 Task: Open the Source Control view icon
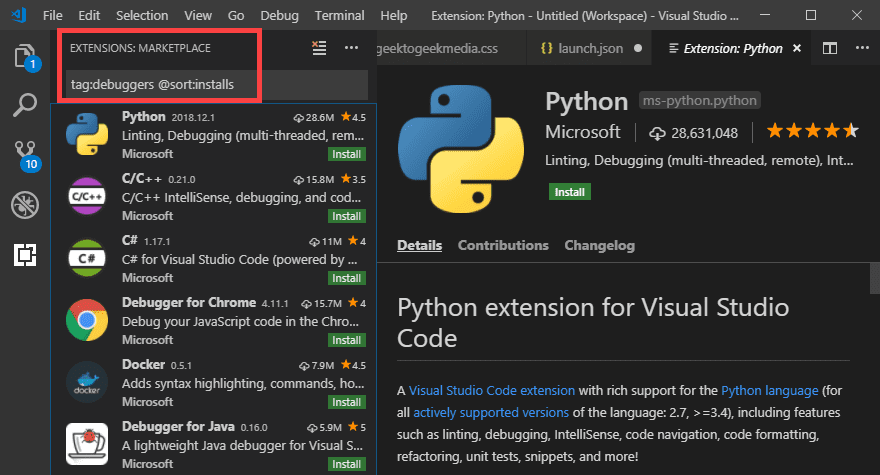point(24,154)
